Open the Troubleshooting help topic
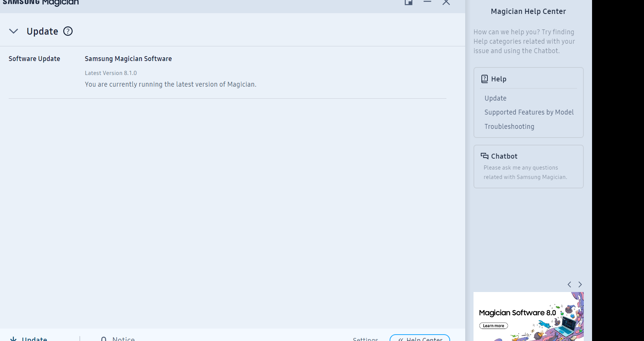The image size is (644, 341). (509, 127)
